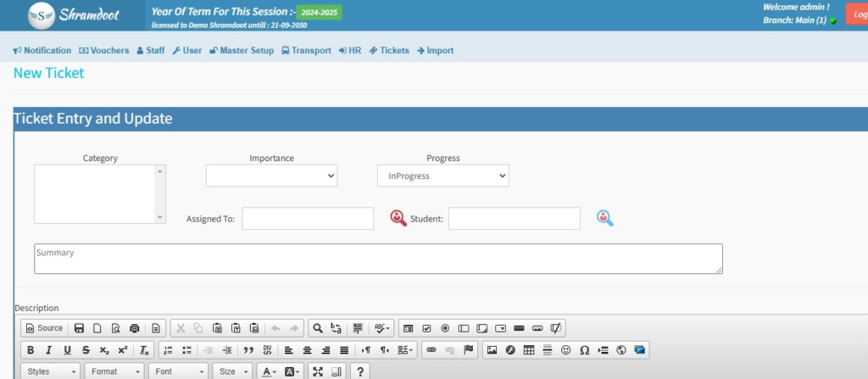
Task: Insert a text field via the editor toolbar
Action: click(x=464, y=328)
